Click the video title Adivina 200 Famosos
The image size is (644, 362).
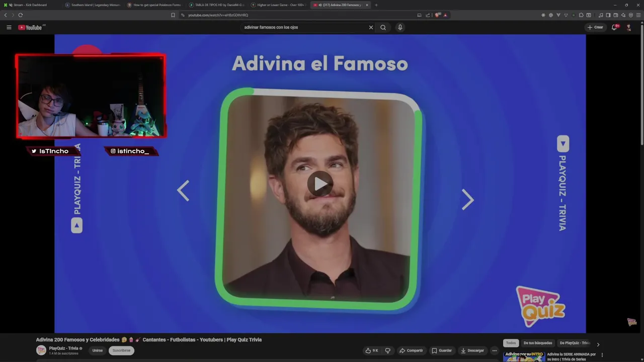(149, 340)
